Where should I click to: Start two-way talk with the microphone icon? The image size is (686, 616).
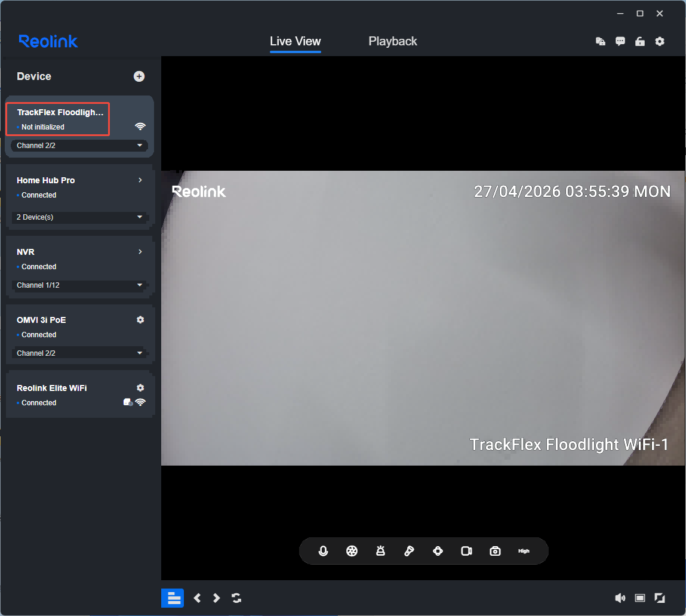(324, 552)
